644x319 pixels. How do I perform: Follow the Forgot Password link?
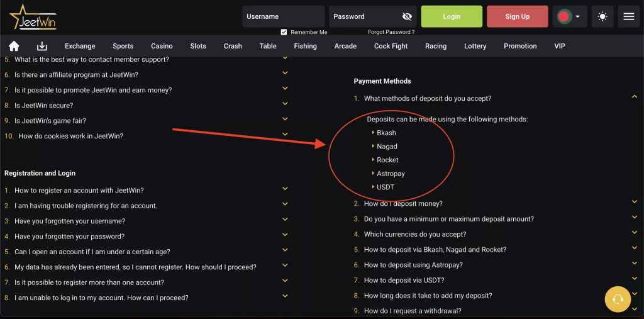click(x=391, y=32)
